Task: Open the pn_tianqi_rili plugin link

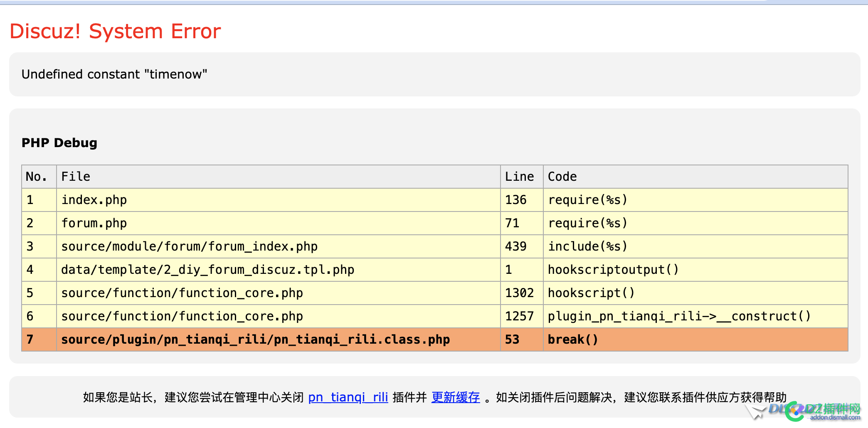Action: point(348,397)
